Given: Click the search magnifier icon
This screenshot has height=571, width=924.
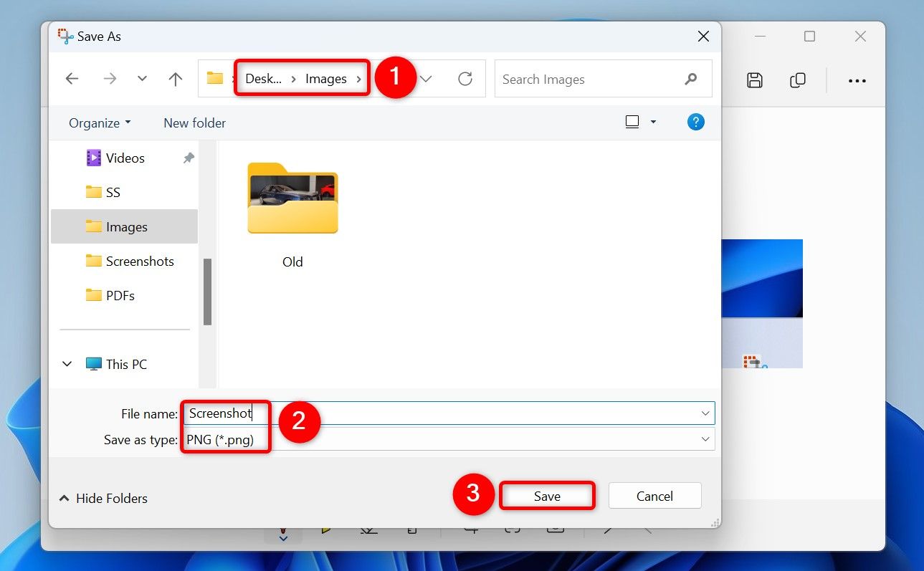Looking at the screenshot, I should coord(690,79).
